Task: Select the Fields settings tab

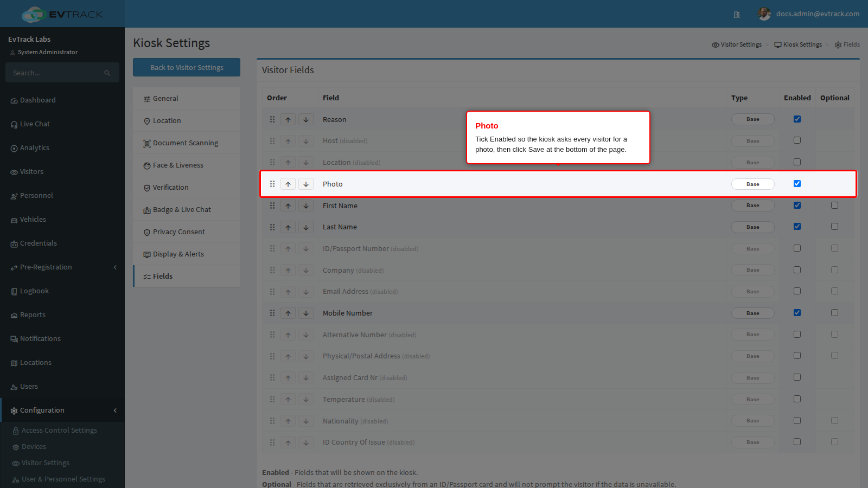Action: coord(187,277)
